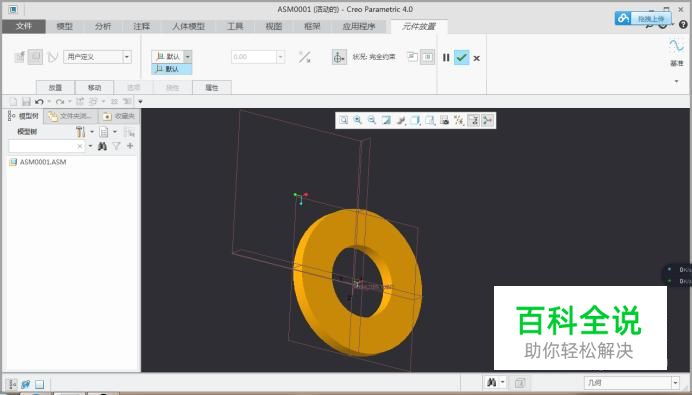This screenshot has height=395, width=692.
Task: Click the Refit view icon
Action: pyautogui.click(x=343, y=120)
